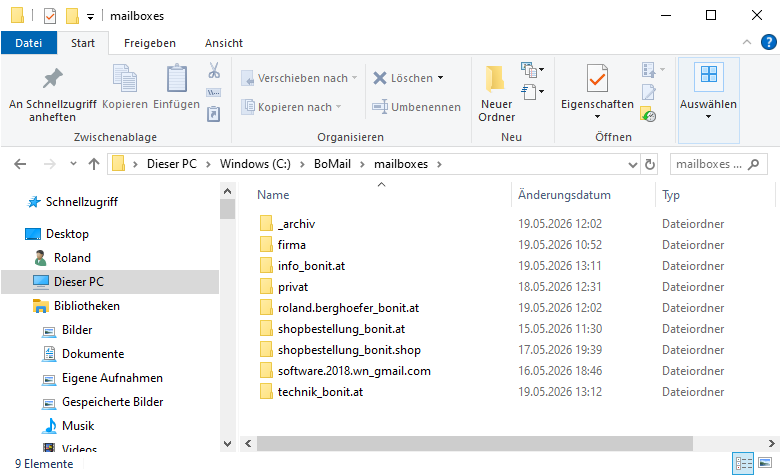
Task: Create a folder with Neuer Ordner icon
Action: [x=496, y=79]
